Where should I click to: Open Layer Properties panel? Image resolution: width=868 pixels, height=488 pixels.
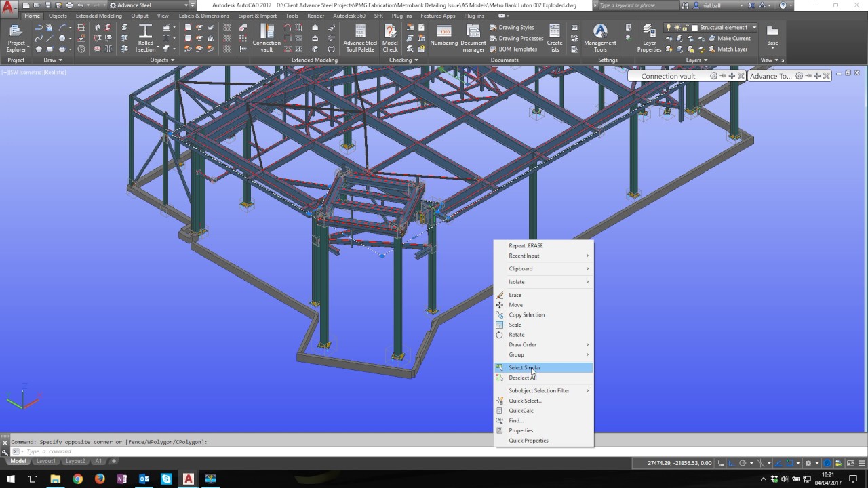point(649,39)
